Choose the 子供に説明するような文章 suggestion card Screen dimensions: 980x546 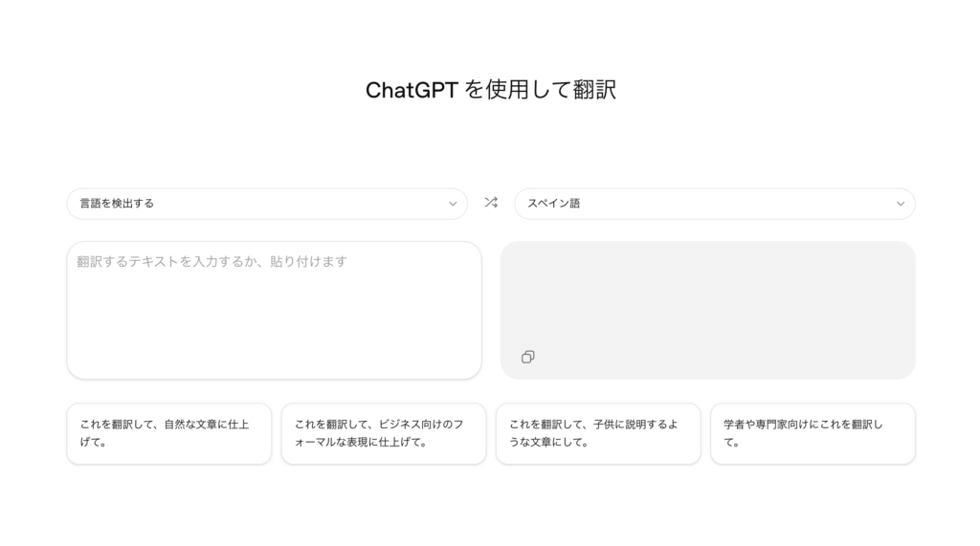pos(598,433)
